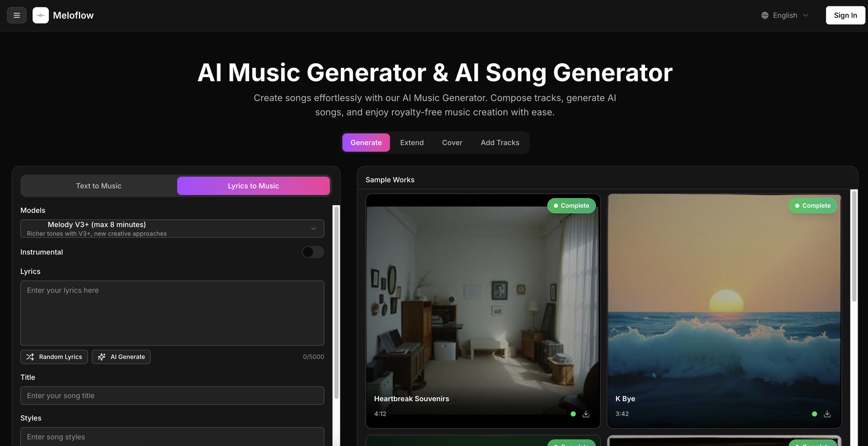Enable the Instrumental toggle

(313, 252)
